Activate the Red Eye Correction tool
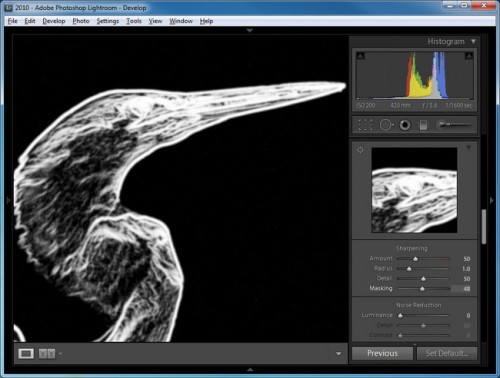500x378 pixels. (405, 125)
